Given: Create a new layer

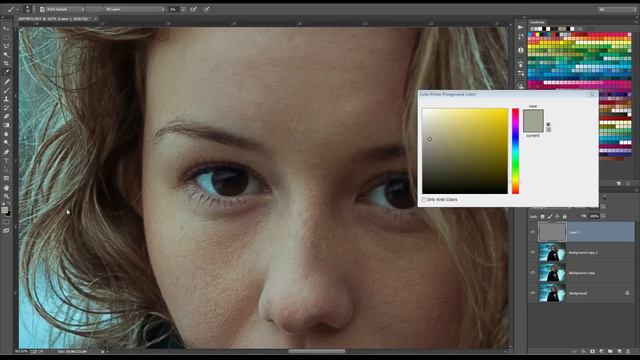Looking at the screenshot, I should (619, 351).
